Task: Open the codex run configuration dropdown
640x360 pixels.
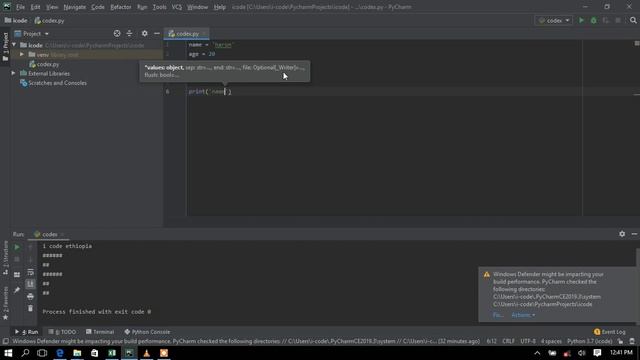Action: point(554,20)
